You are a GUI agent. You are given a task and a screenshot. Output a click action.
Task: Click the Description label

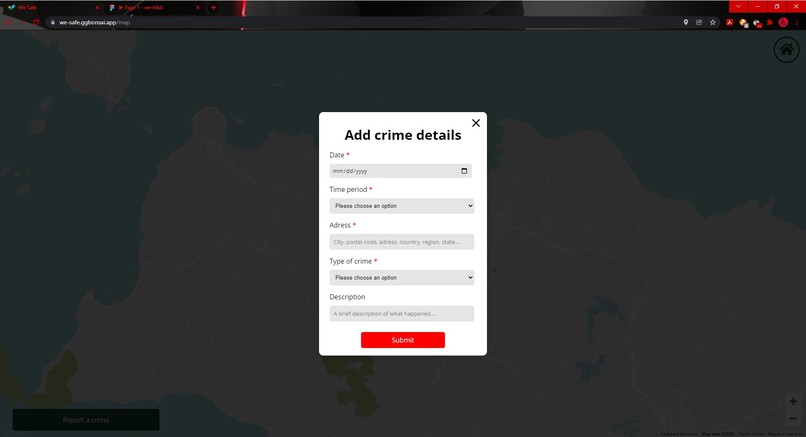[347, 297]
